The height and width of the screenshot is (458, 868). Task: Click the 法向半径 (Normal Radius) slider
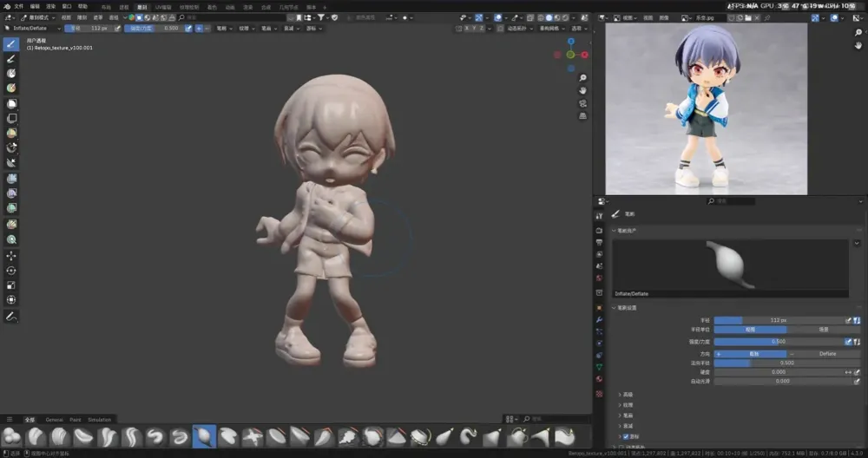[786, 363]
